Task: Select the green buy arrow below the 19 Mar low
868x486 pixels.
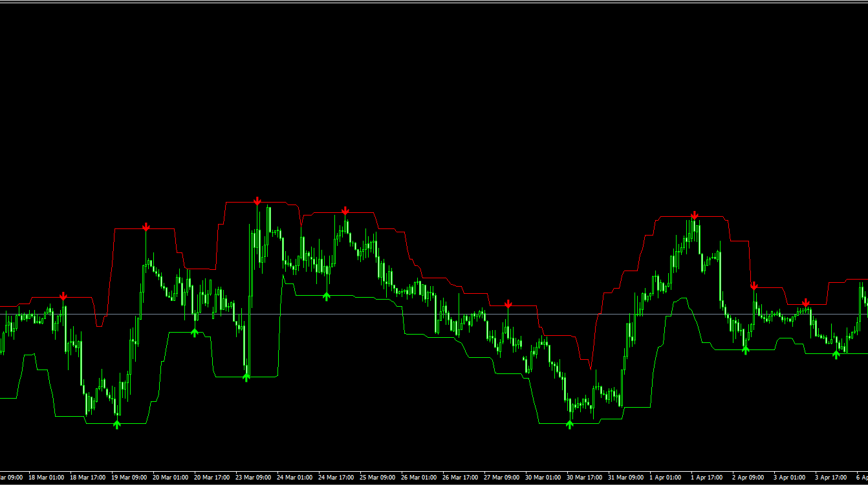Action: (117, 423)
